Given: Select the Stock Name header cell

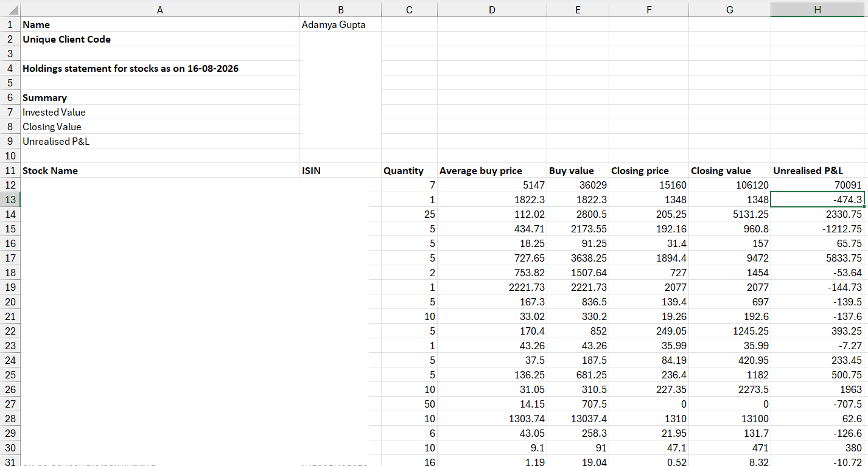Looking at the screenshot, I should tap(160, 171).
